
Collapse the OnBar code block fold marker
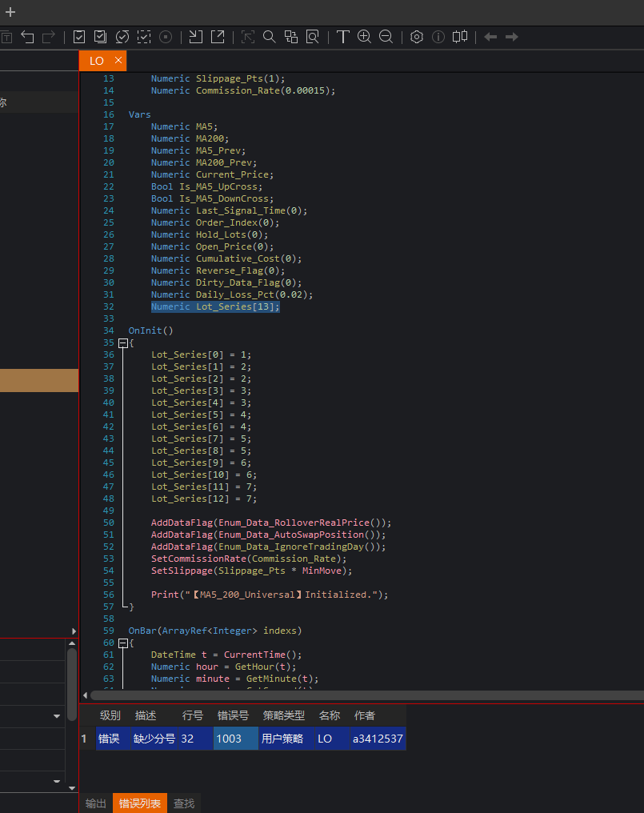pos(123,643)
